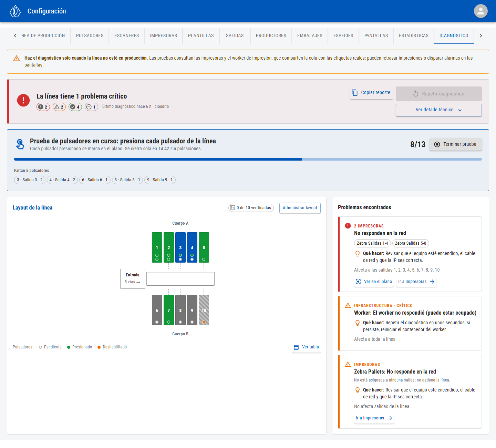Viewport: 496px width, 448px height.
Task: Click the pulsador test progress bar
Action: click(248, 159)
